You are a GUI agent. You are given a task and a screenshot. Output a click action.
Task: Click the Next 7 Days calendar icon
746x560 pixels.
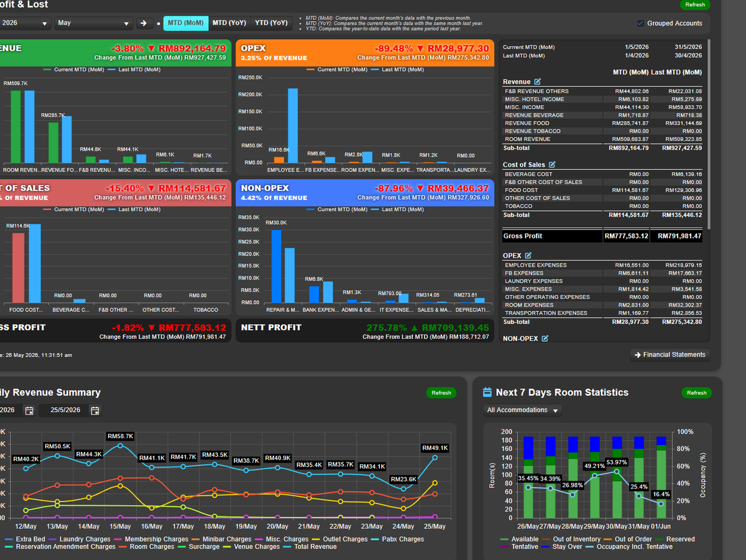(487, 392)
